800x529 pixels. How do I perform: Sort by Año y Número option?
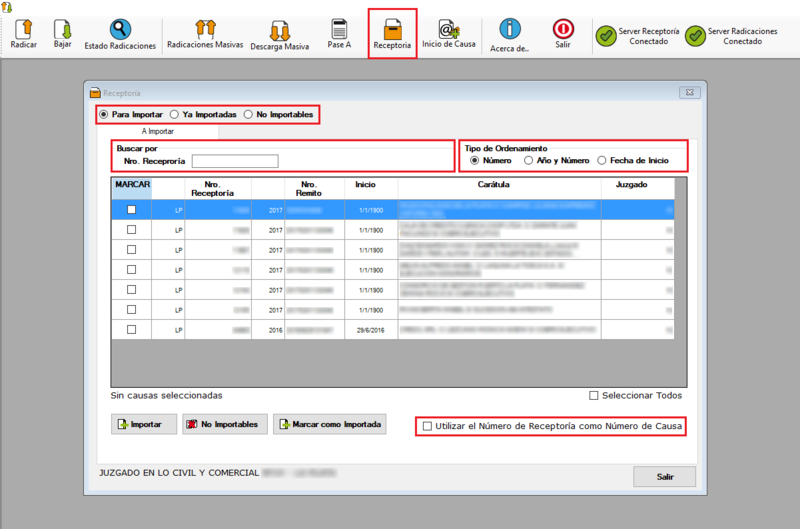click(529, 160)
